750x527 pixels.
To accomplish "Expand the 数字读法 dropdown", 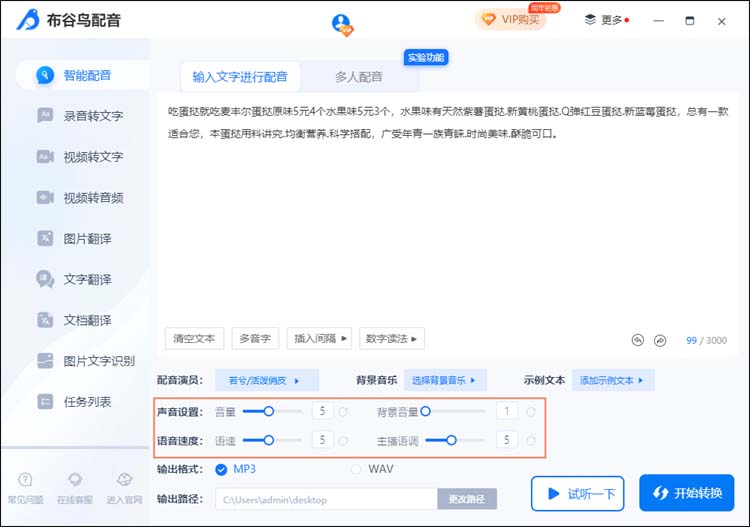I will coord(392,339).
